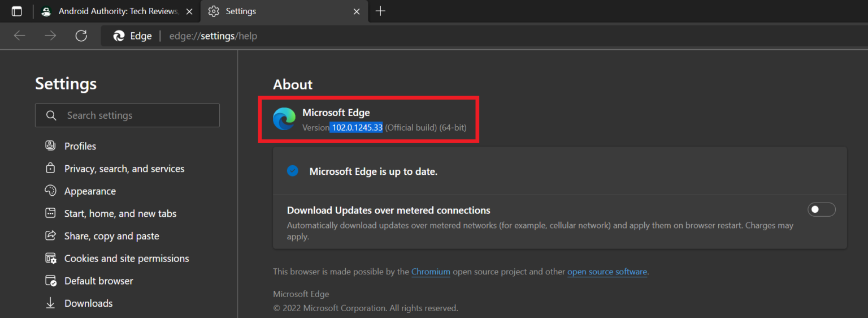Go to Appearance settings
Viewport: 868px width, 318px height.
pyautogui.click(x=90, y=191)
